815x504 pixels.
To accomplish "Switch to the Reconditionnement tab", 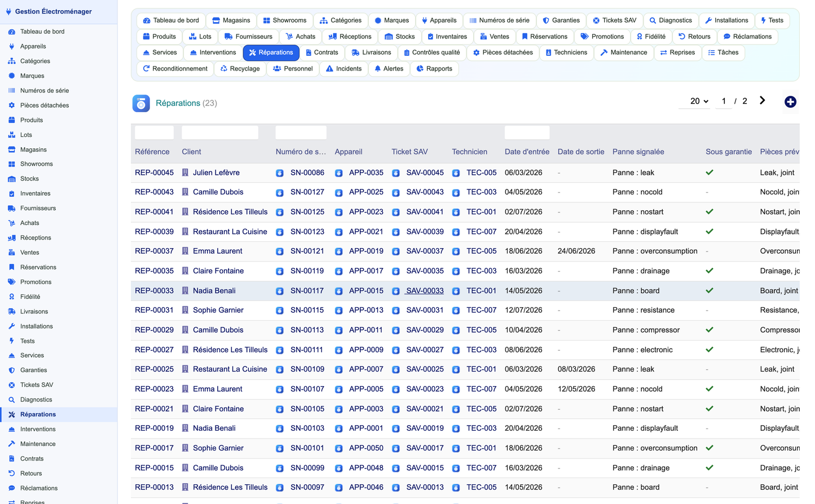I will pyautogui.click(x=175, y=69).
